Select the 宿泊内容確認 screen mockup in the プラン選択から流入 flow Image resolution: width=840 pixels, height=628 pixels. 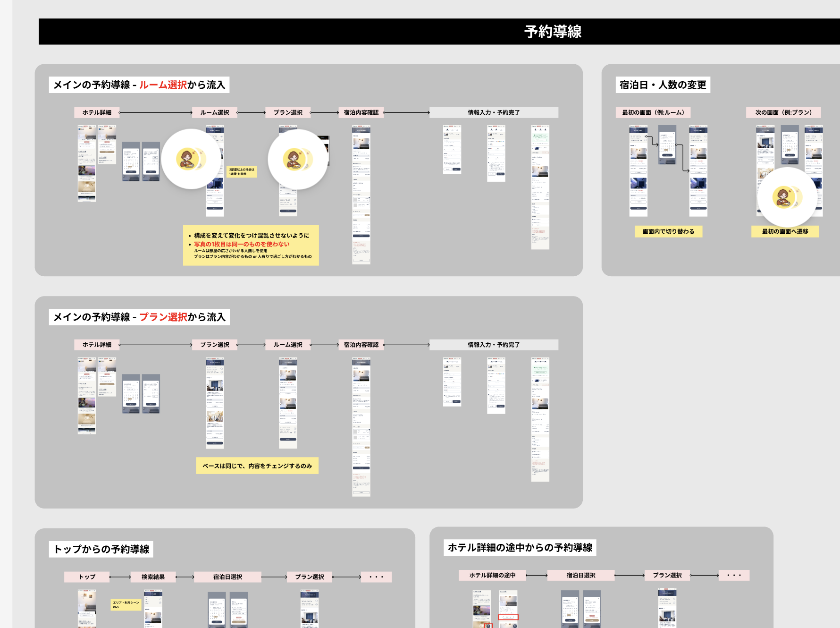coord(361,427)
